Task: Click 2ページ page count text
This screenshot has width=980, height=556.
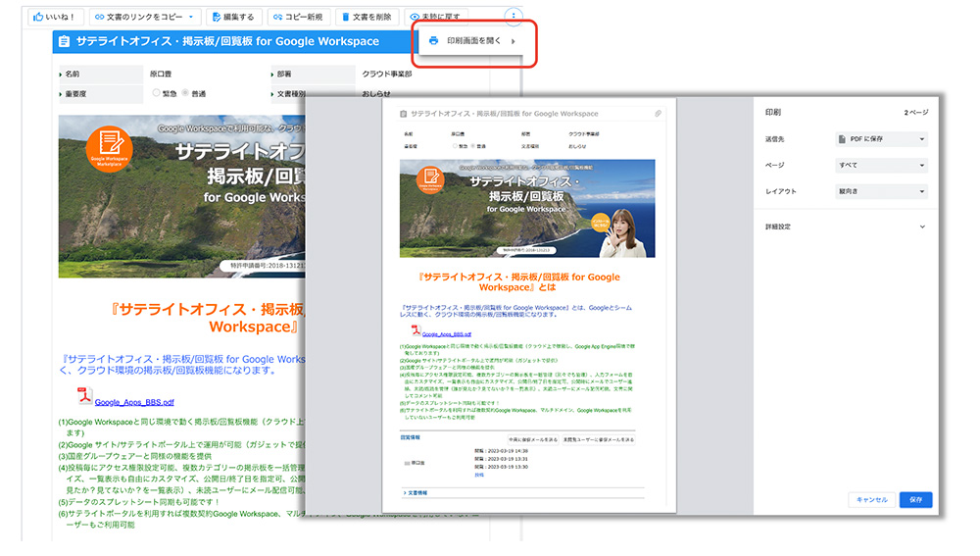Action: [x=915, y=113]
